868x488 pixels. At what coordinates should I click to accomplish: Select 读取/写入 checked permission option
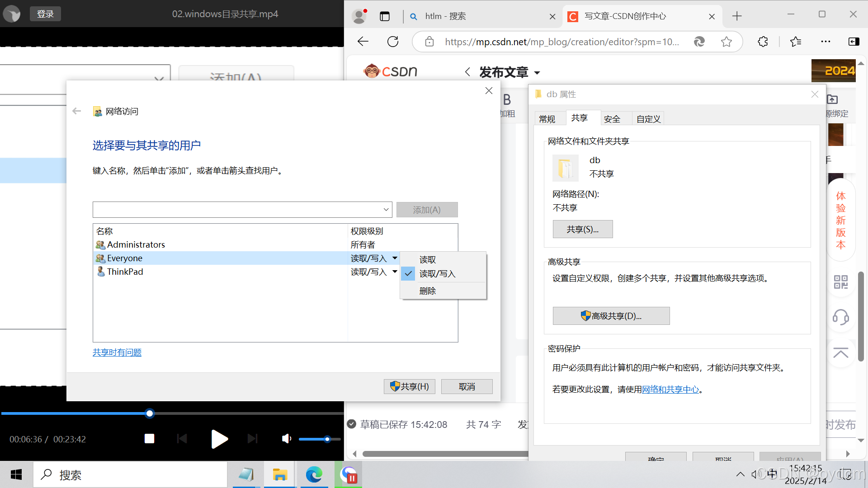(x=437, y=274)
